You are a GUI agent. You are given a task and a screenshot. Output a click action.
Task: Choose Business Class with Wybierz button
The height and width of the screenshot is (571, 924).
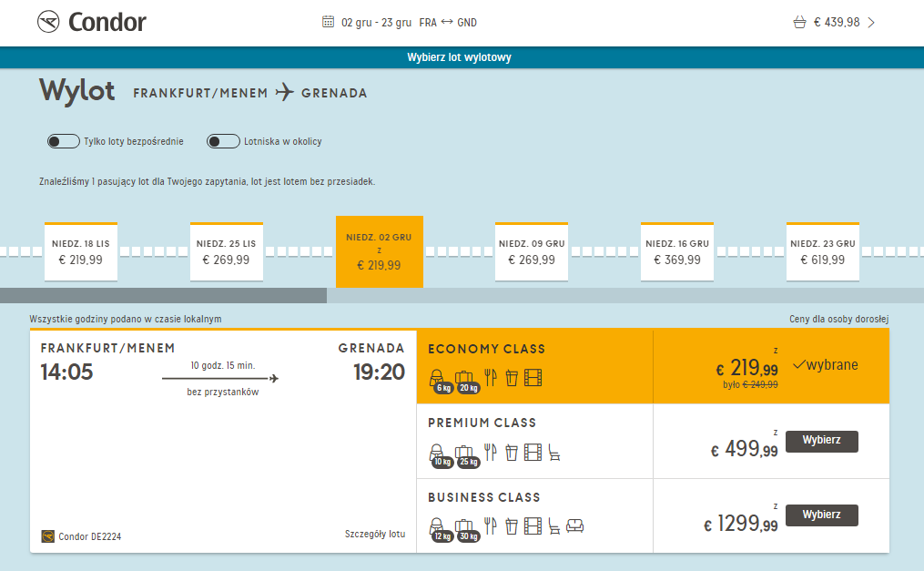(x=821, y=515)
